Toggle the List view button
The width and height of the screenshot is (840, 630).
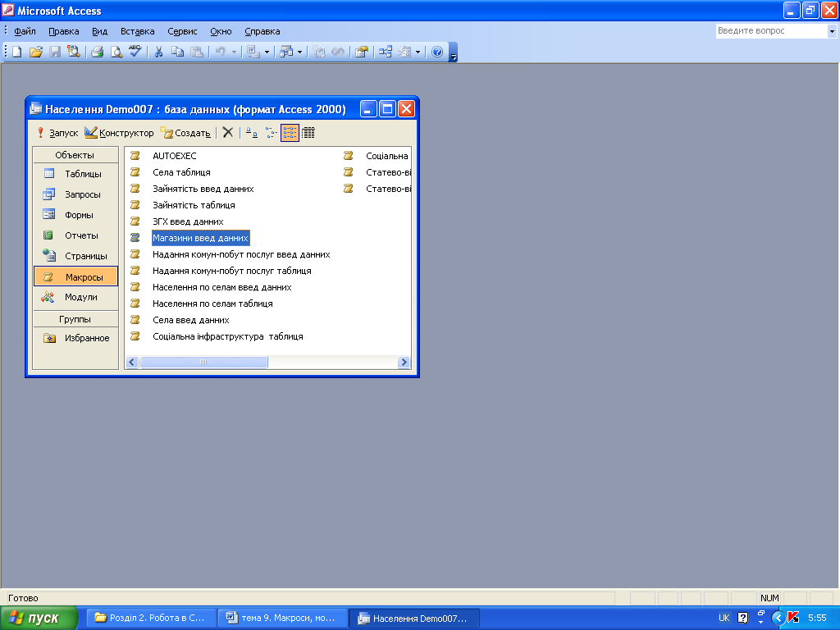(290, 133)
